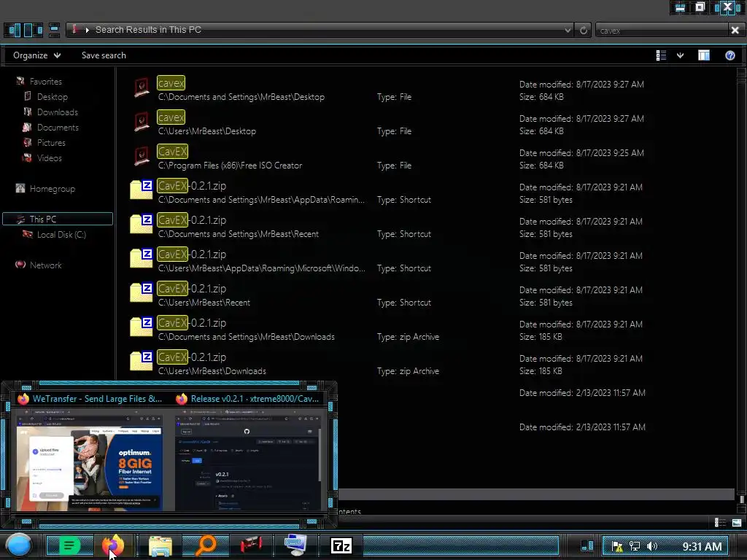Click the Search Results in This PC breadcrumb

pos(148,29)
